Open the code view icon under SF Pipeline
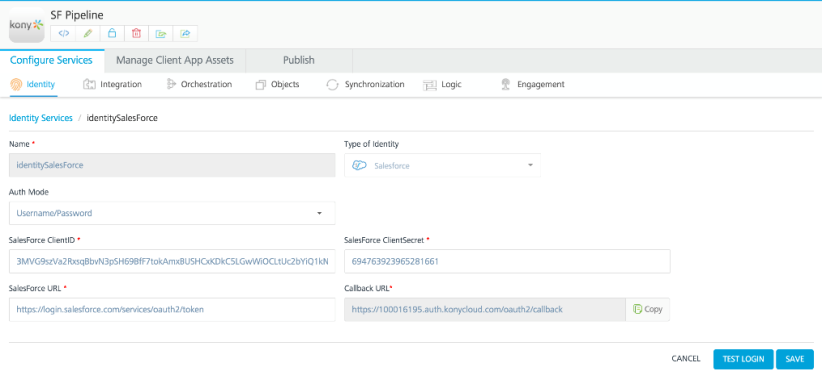This screenshot has height=392, width=822. pyautogui.click(x=63, y=34)
